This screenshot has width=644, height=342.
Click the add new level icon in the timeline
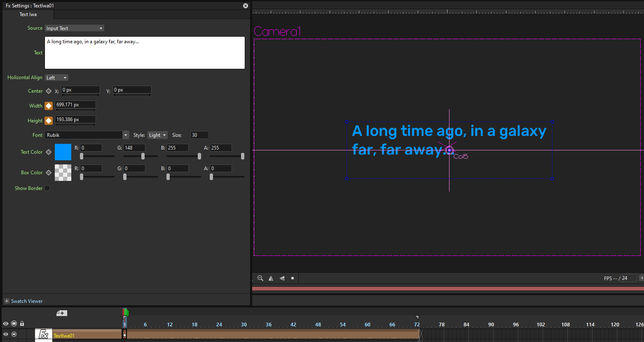(62, 313)
